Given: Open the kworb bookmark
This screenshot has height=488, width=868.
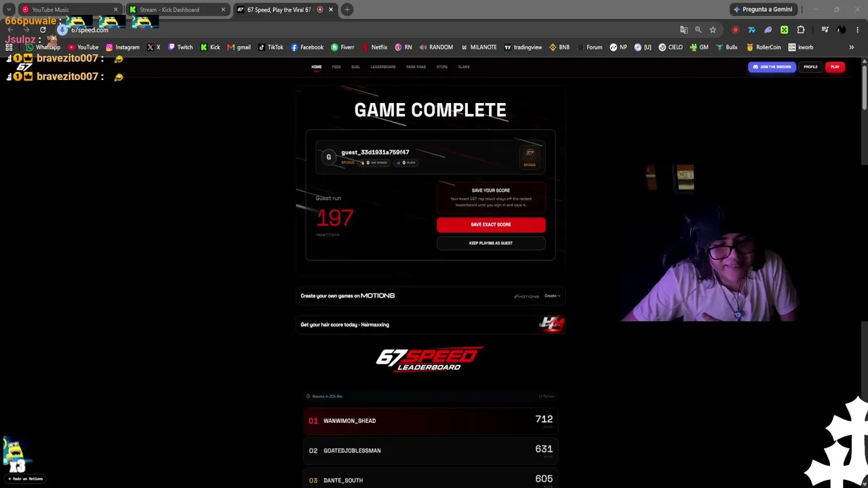Looking at the screenshot, I should [x=801, y=47].
